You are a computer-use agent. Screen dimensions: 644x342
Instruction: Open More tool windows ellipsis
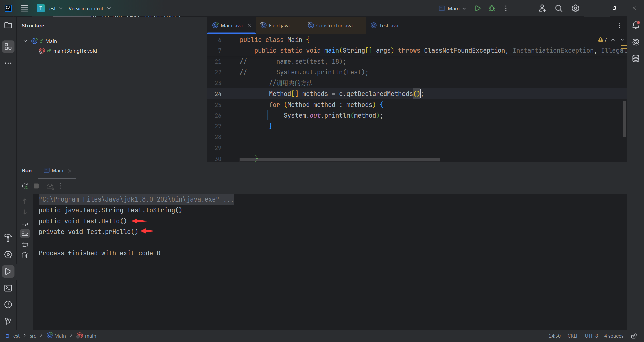[8, 63]
